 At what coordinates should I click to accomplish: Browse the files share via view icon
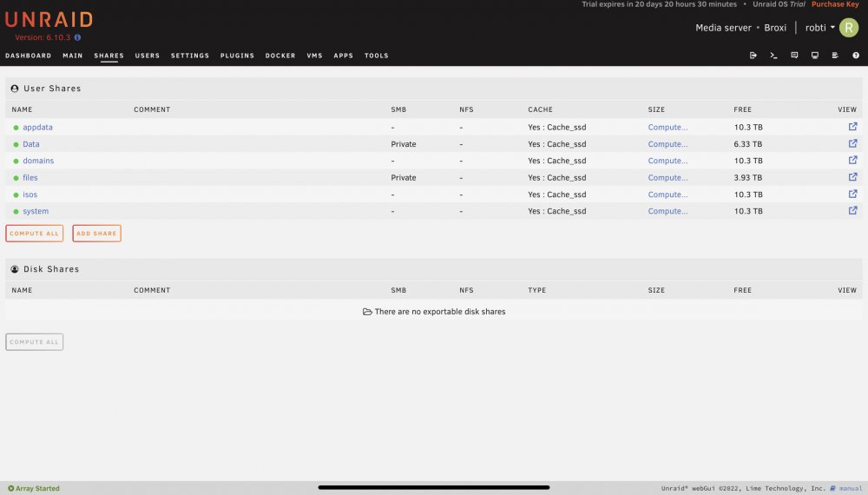coord(852,177)
